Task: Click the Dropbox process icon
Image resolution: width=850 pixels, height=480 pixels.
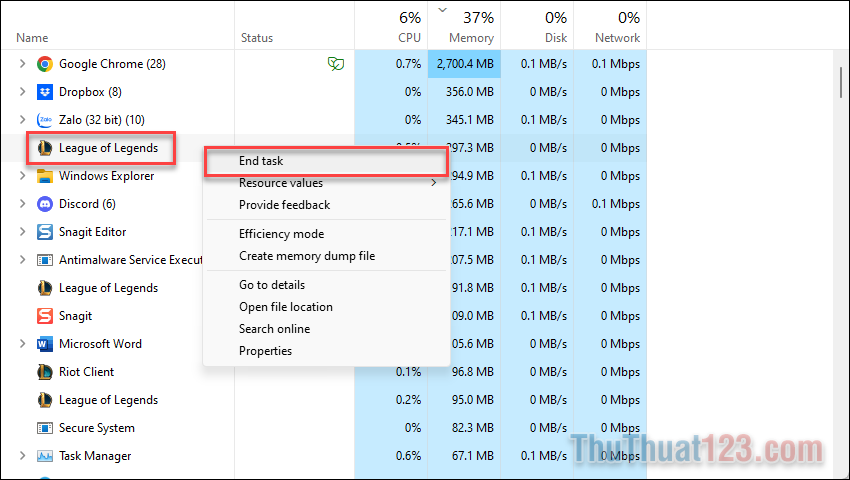Action: click(45, 92)
